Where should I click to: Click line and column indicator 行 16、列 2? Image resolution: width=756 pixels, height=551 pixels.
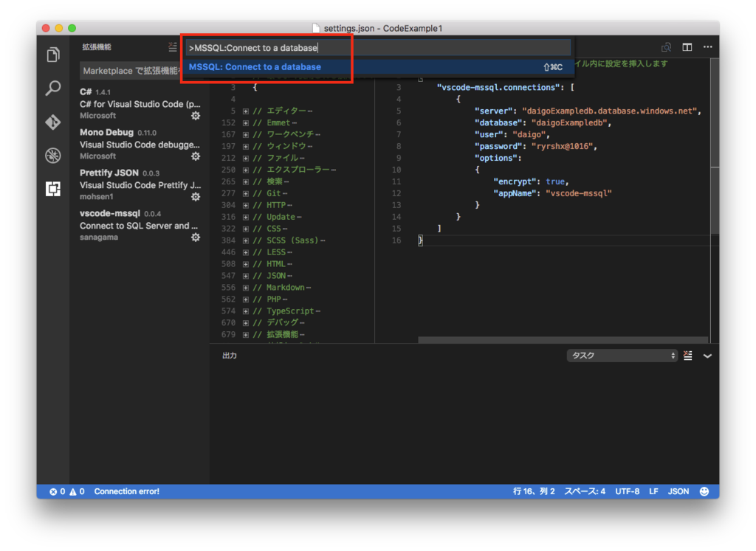[x=534, y=491]
